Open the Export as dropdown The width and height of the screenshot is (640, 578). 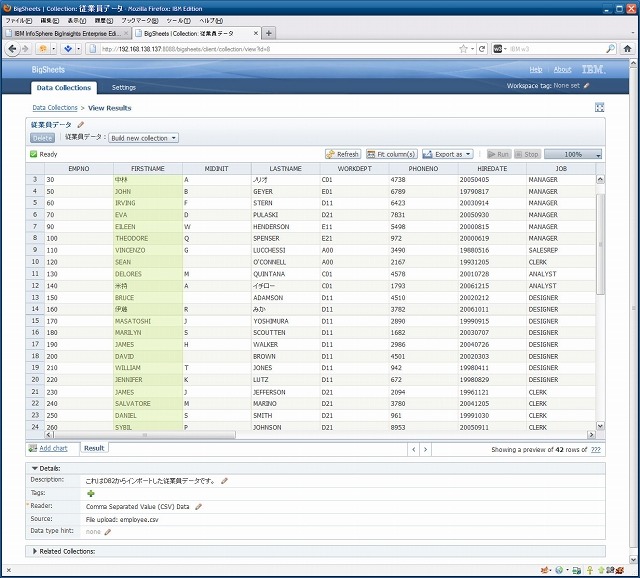point(448,154)
